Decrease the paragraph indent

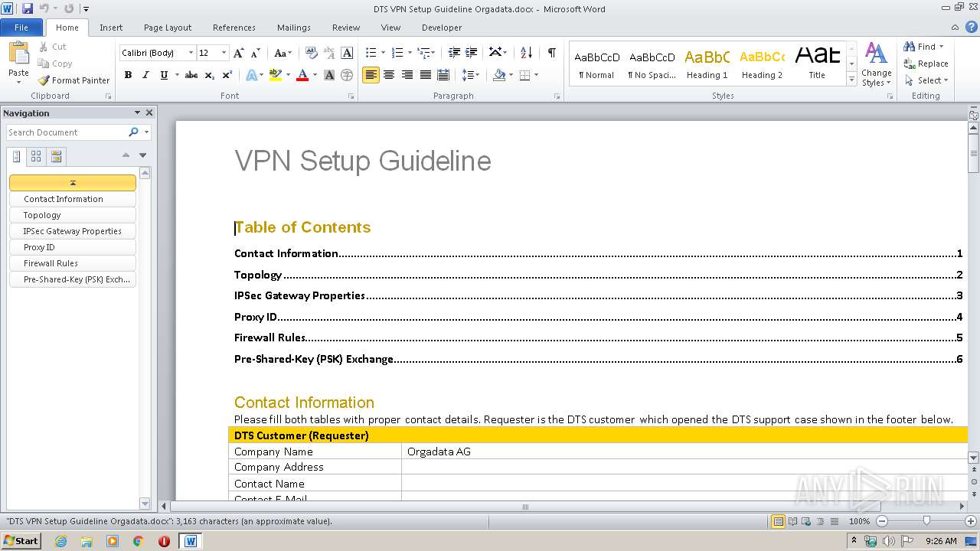tap(454, 53)
